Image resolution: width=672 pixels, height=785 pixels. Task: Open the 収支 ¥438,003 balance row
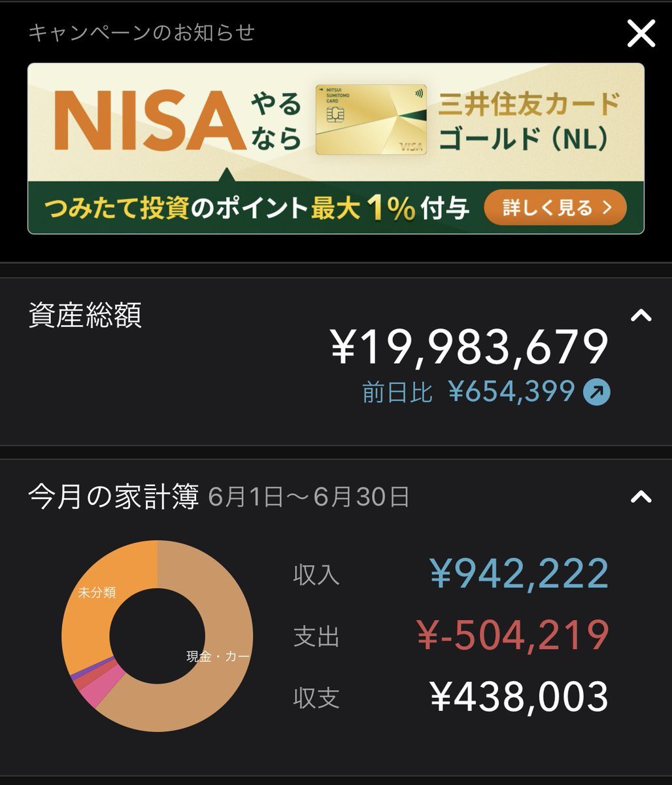pyautogui.click(x=451, y=697)
